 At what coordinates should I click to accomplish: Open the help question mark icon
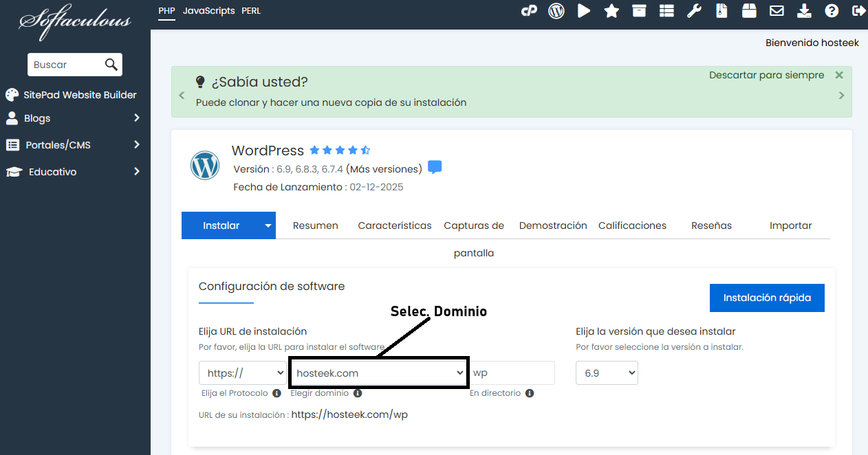(x=832, y=11)
